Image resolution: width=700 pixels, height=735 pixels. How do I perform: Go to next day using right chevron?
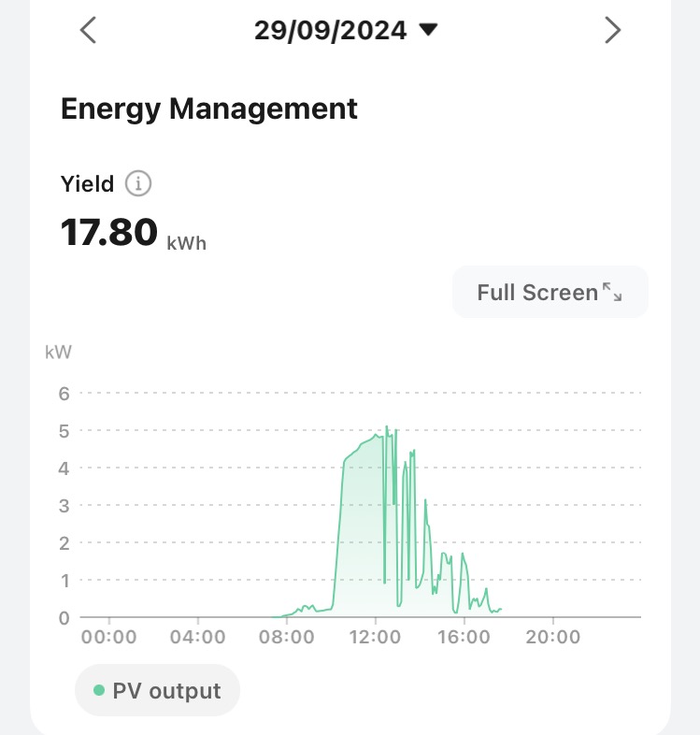pos(612,31)
